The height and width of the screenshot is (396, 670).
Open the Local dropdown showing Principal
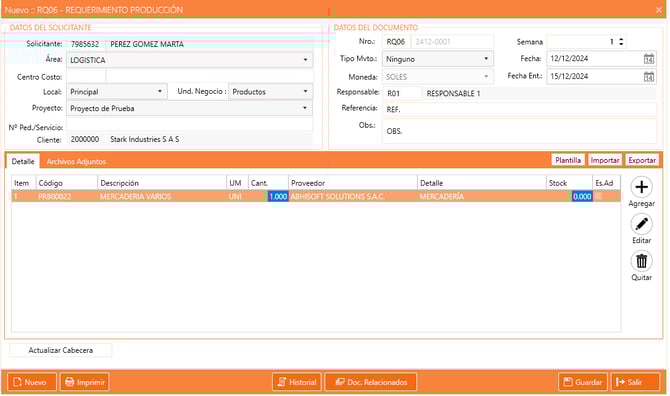(x=159, y=91)
